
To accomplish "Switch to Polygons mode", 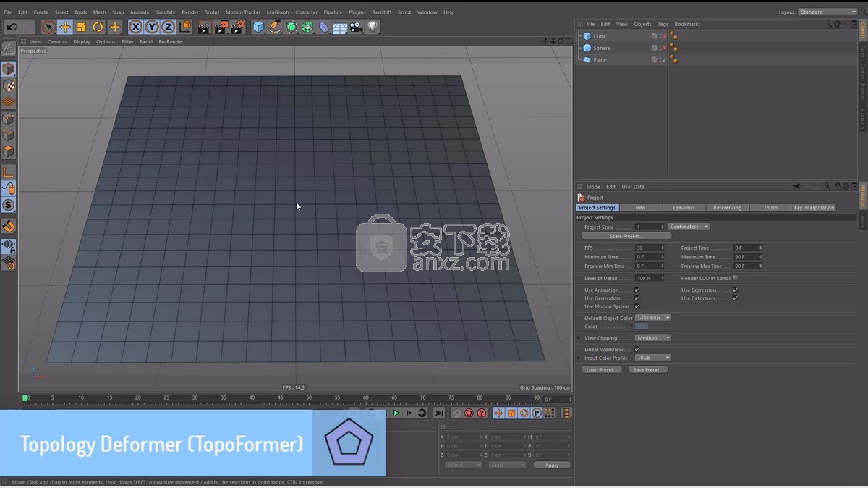I will pos(8,152).
